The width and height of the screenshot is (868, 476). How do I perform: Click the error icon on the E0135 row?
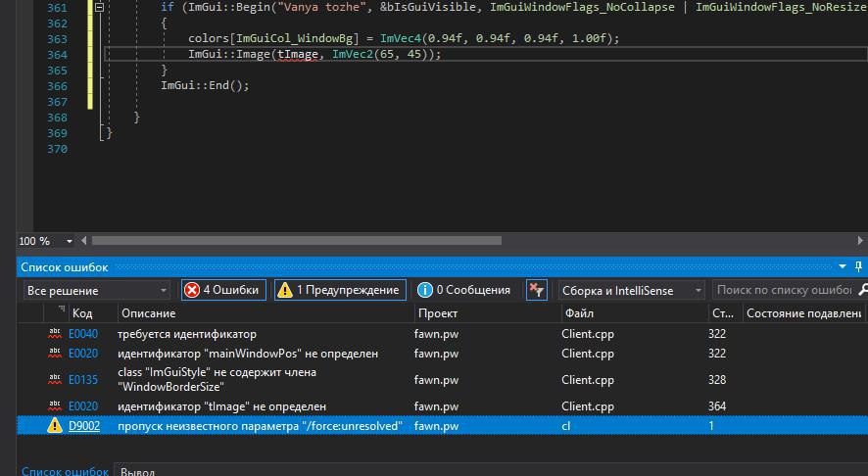pyautogui.click(x=55, y=380)
